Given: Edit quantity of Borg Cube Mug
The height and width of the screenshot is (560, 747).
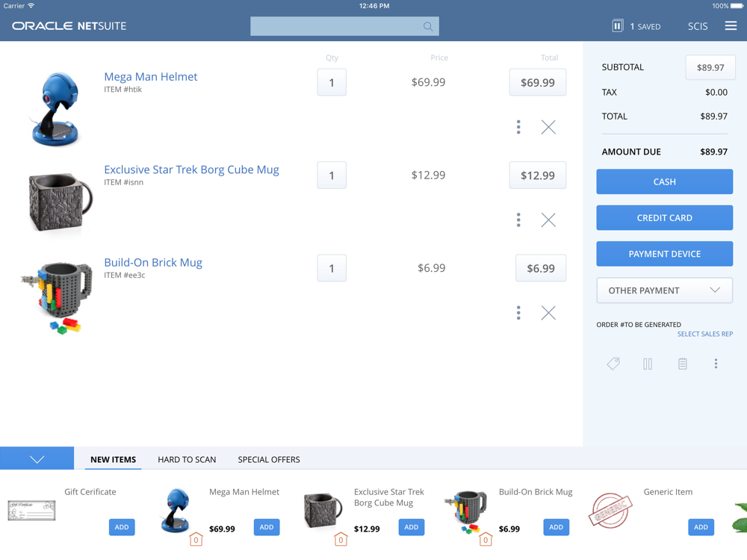Looking at the screenshot, I should click(x=332, y=175).
